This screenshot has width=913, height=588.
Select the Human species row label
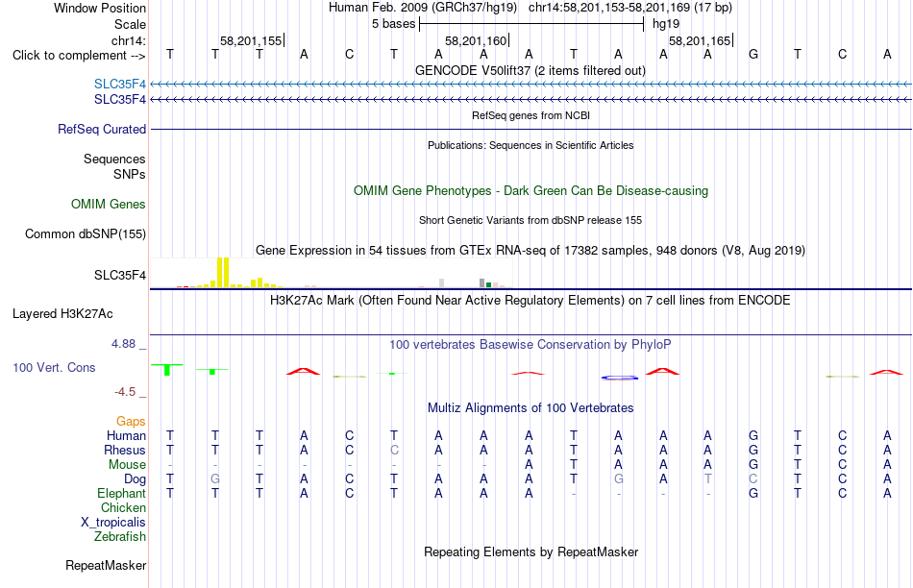coord(126,435)
